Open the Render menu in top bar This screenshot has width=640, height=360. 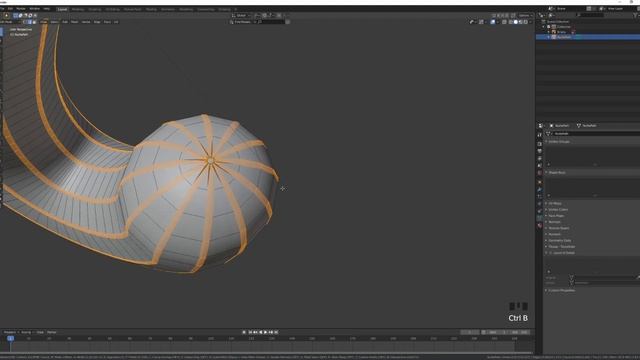pyautogui.click(x=20, y=9)
